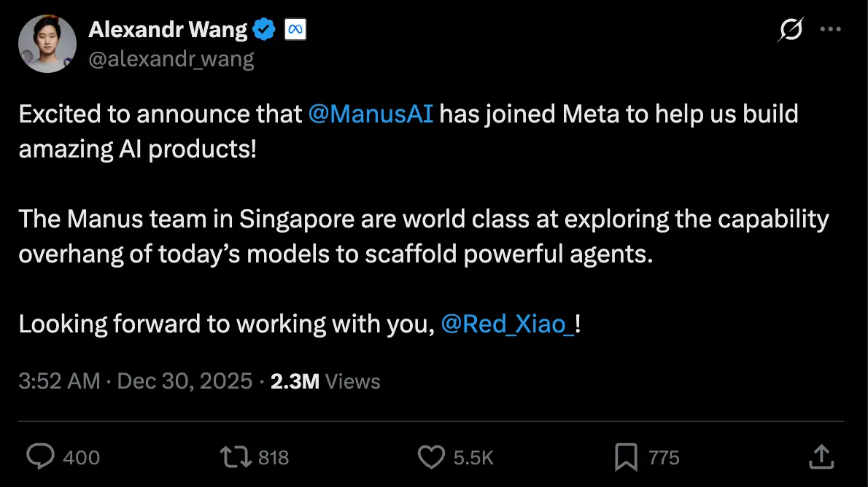Click the 2.3M Views count

coord(325,381)
